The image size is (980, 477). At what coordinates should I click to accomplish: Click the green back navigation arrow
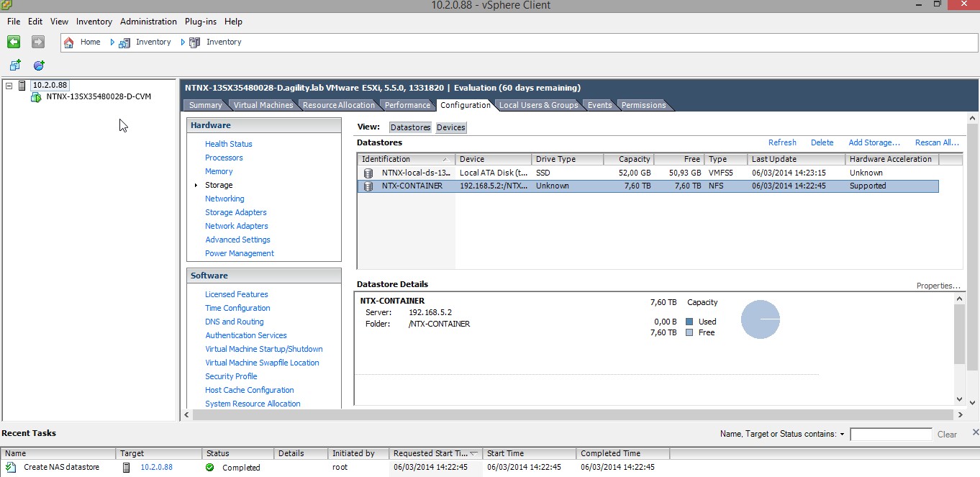coord(13,42)
